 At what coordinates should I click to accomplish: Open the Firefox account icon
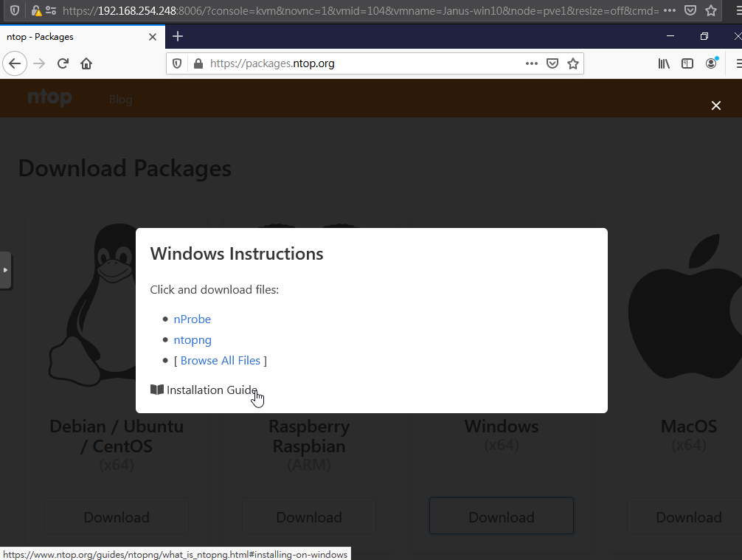711,63
